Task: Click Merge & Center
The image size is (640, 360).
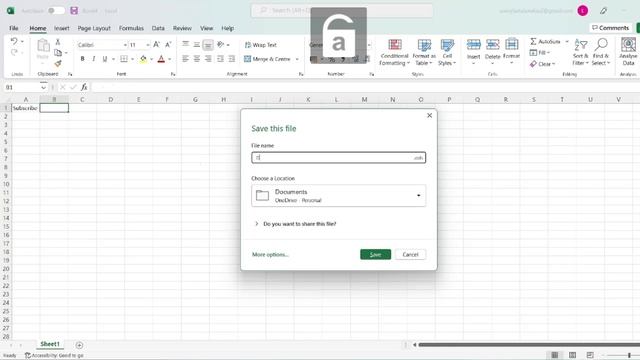Action: (x=267, y=59)
